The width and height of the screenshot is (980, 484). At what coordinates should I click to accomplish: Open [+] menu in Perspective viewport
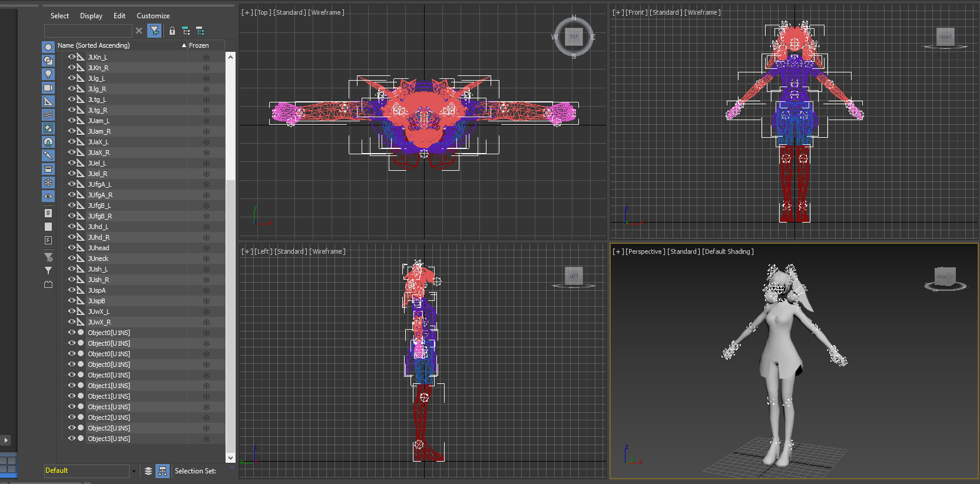coord(618,251)
